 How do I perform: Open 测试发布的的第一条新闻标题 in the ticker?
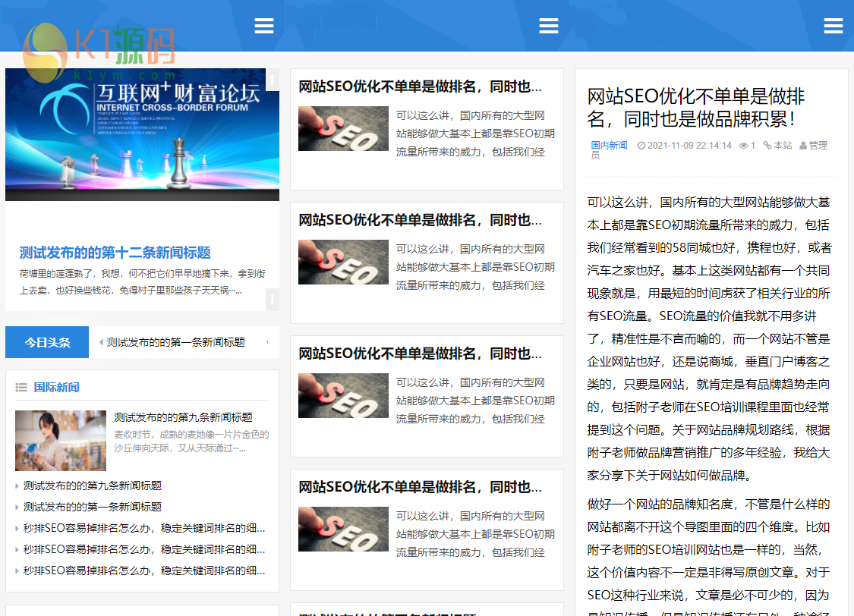176,343
